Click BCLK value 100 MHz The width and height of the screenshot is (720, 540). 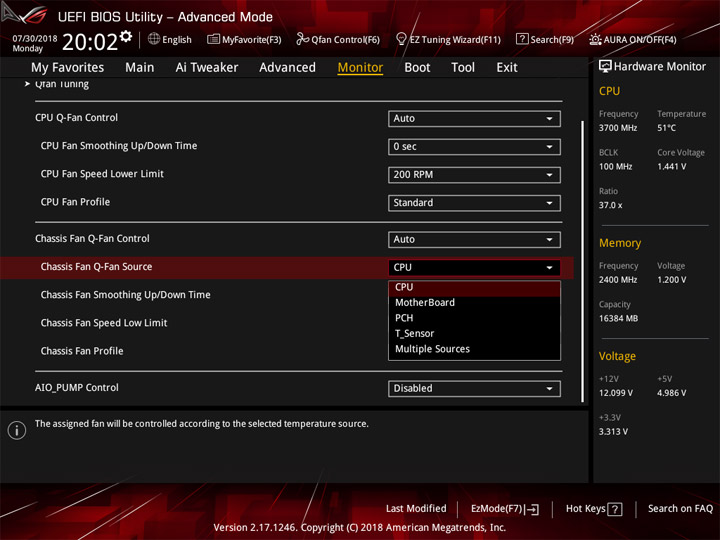point(615,167)
